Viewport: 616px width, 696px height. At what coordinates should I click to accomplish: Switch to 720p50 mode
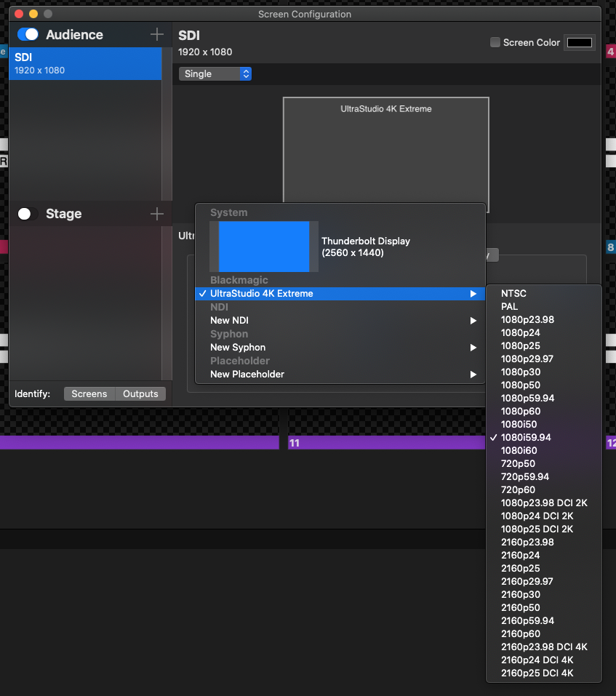(x=544, y=464)
